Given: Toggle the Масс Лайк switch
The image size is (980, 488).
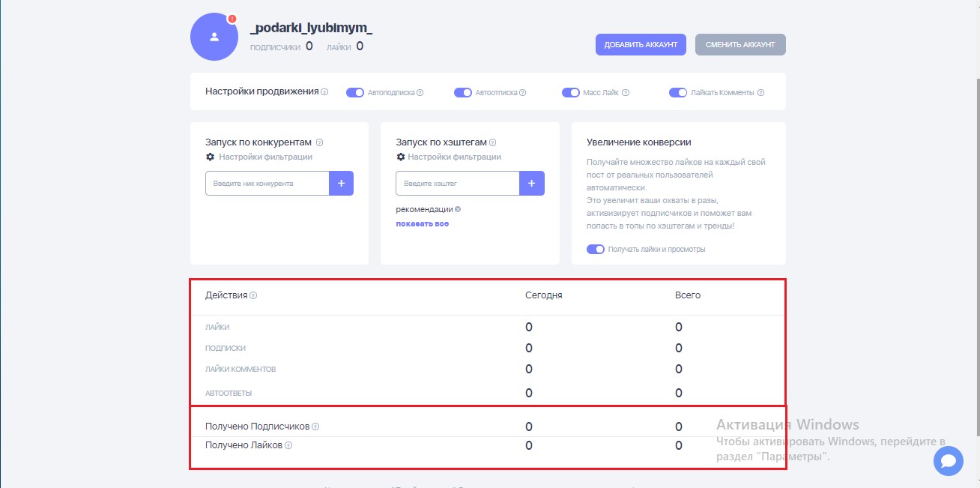Looking at the screenshot, I should click(571, 93).
